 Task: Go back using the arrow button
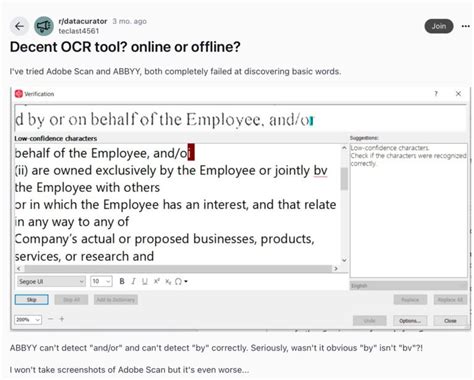19,26
